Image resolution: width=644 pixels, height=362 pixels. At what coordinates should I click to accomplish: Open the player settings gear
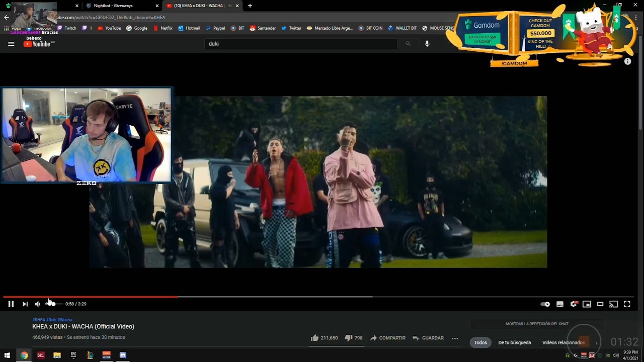click(573, 304)
